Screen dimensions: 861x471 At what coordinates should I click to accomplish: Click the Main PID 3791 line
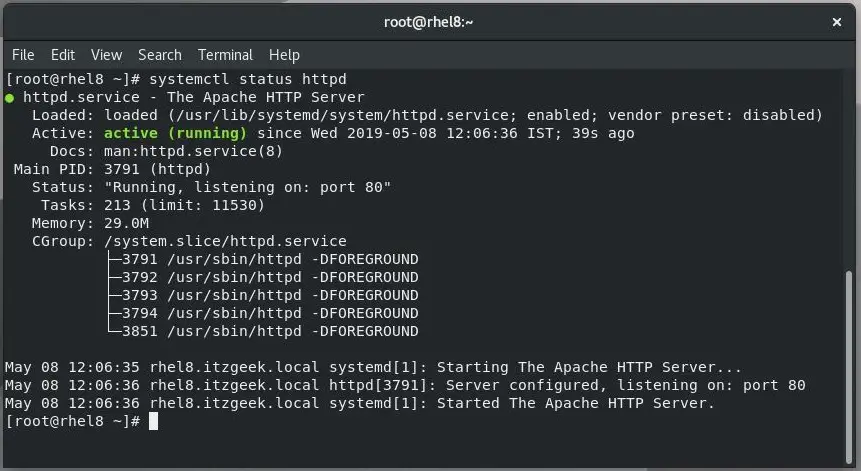(x=112, y=169)
